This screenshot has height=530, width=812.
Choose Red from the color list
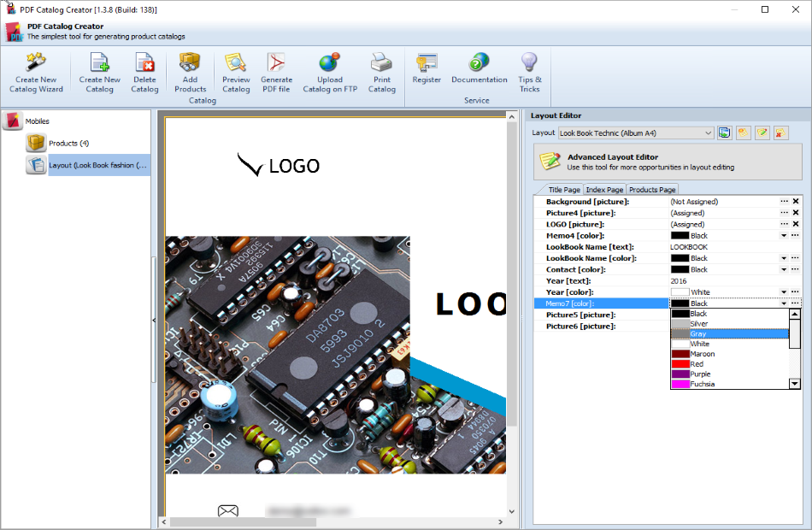click(730, 363)
